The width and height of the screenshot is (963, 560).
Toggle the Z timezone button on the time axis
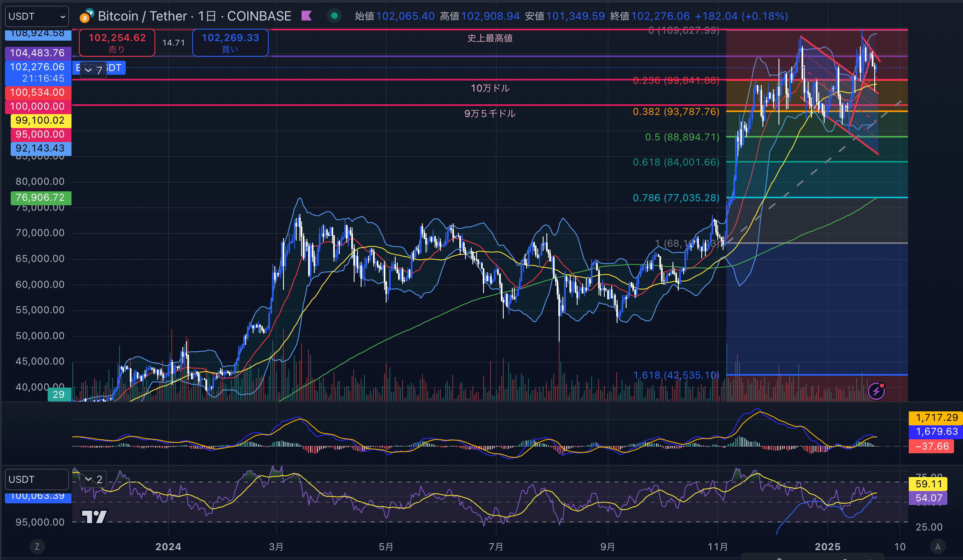tap(37, 546)
